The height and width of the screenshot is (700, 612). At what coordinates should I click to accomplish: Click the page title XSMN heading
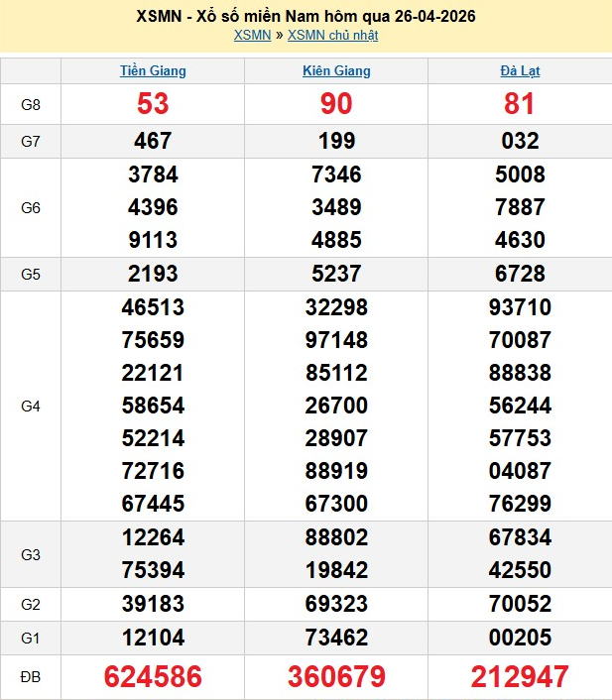(306, 17)
